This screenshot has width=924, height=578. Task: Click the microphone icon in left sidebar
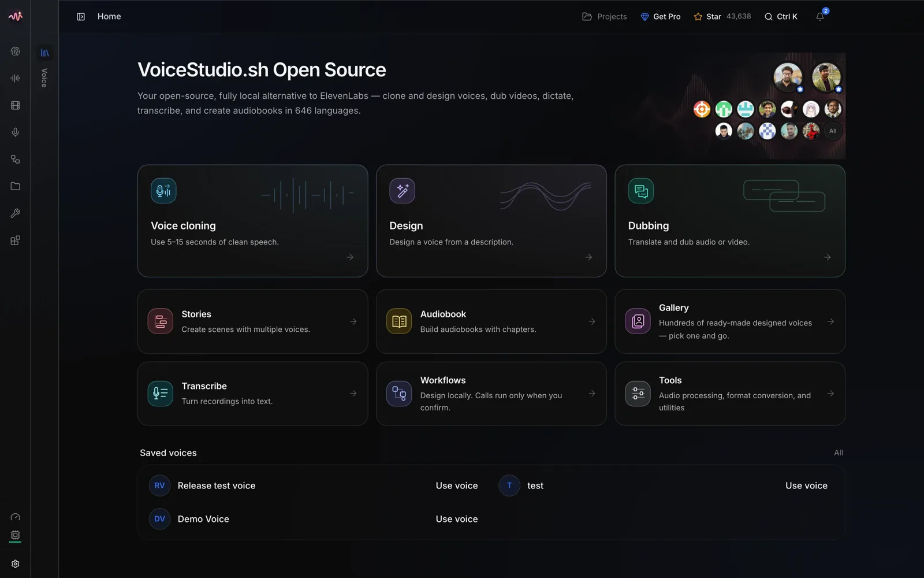[16, 132]
